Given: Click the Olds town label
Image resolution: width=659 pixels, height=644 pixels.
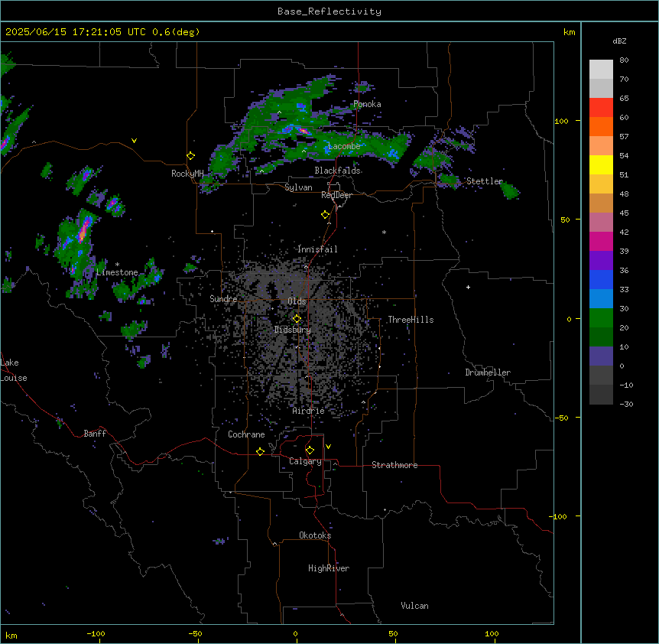Looking at the screenshot, I should click(297, 301).
